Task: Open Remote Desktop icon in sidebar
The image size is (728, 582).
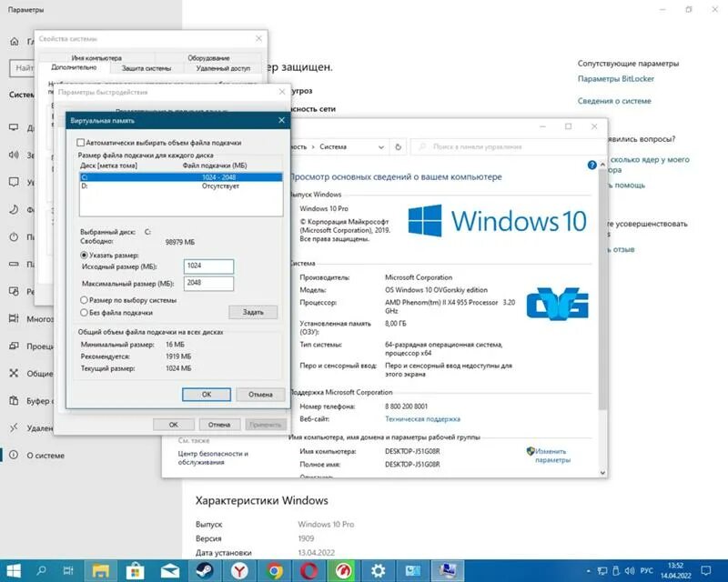Action: click(14, 427)
